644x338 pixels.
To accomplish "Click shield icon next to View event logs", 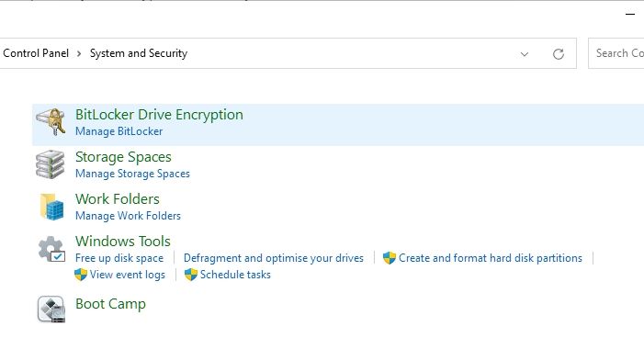I will click(81, 275).
